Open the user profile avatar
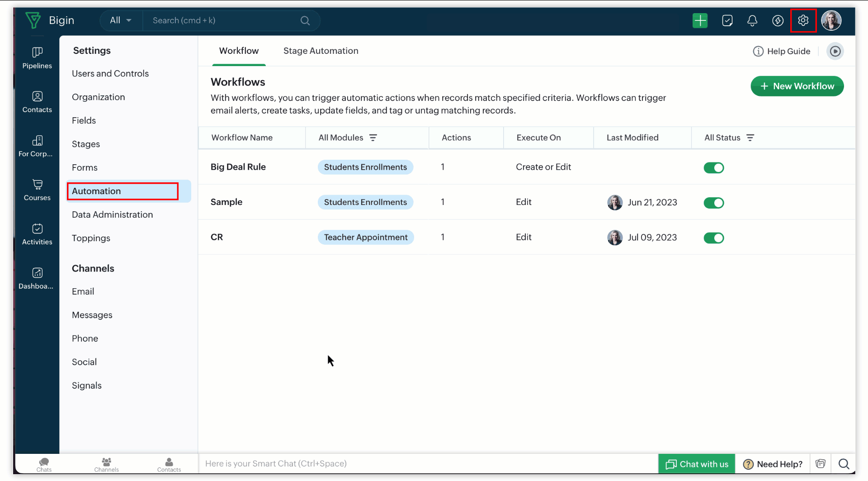The width and height of the screenshot is (868, 481). 831,20
